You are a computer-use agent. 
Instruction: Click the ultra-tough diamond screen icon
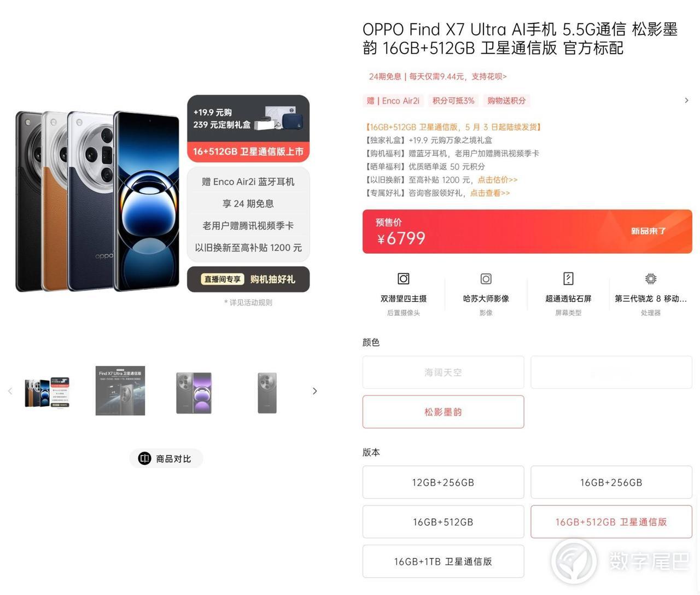[x=568, y=278]
